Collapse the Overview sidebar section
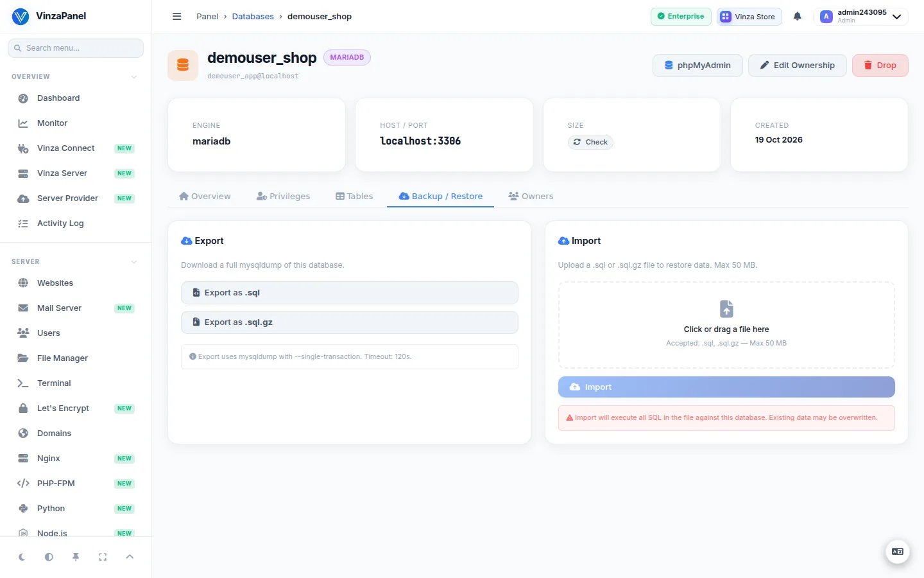The image size is (924, 578). pyautogui.click(x=134, y=77)
